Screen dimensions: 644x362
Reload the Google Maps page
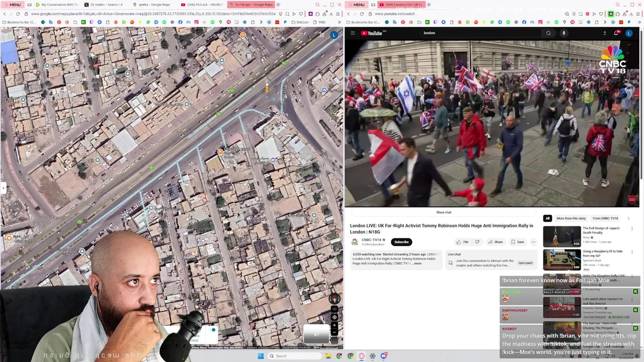[x=18, y=14]
